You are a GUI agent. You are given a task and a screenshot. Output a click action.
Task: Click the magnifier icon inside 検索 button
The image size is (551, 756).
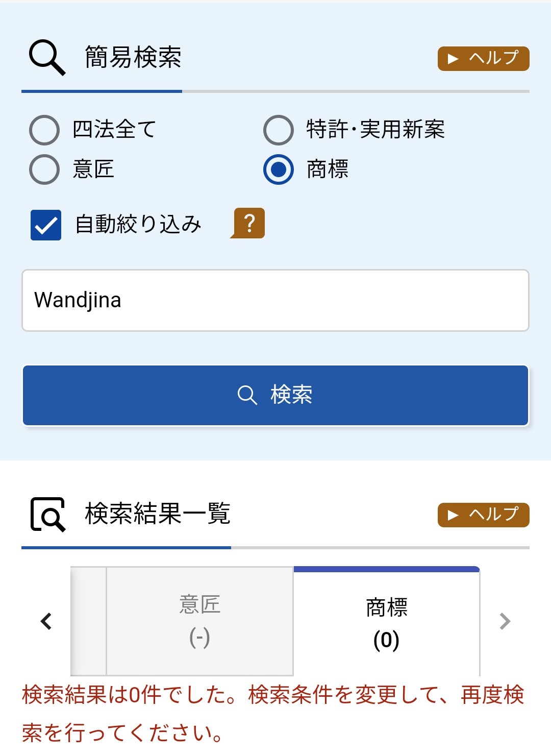click(x=247, y=395)
